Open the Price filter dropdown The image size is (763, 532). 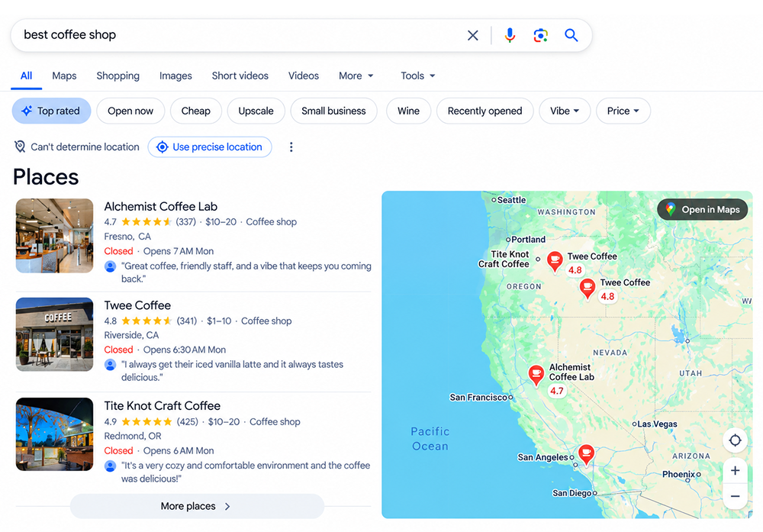623,111
